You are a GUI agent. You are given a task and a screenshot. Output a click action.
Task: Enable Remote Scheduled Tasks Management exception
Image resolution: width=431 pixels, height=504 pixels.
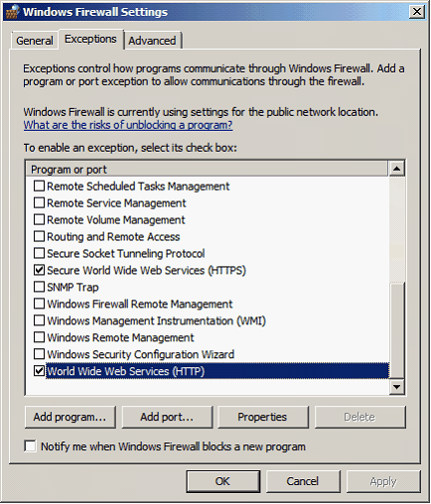click(x=39, y=186)
